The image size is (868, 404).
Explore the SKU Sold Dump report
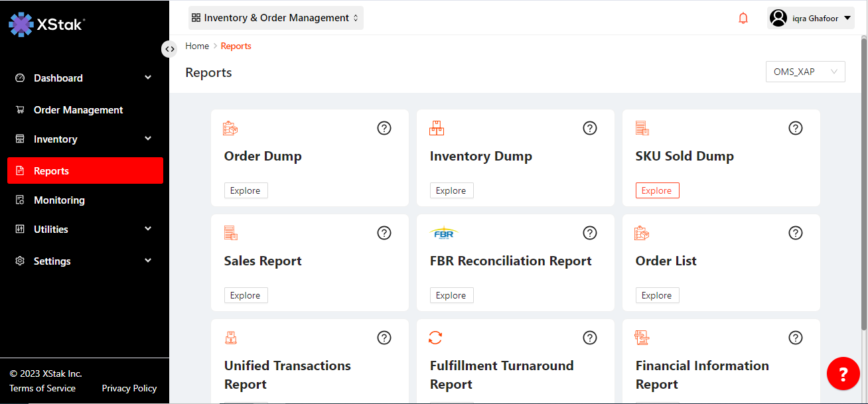coord(657,190)
